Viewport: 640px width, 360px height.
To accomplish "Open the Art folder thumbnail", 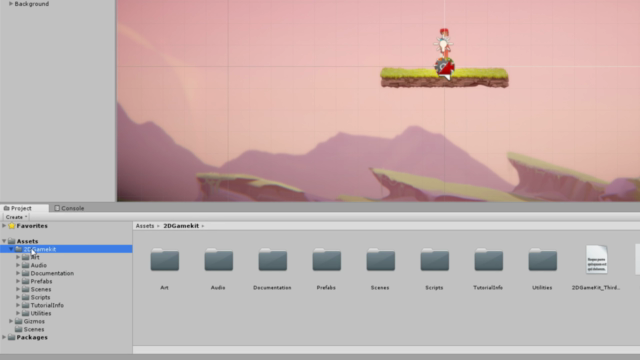I will pos(164,260).
